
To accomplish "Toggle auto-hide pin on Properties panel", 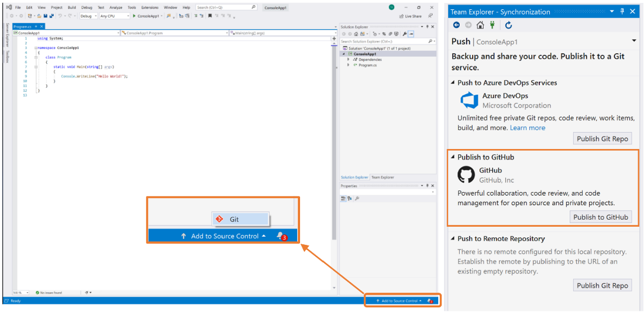I will (x=427, y=185).
